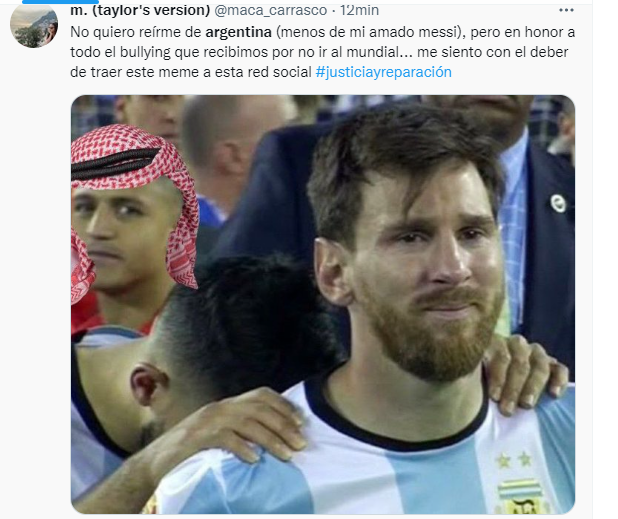Screen dimensions: 618x519
Task: Click the ear of the player bowing his head
Action: 147,384
